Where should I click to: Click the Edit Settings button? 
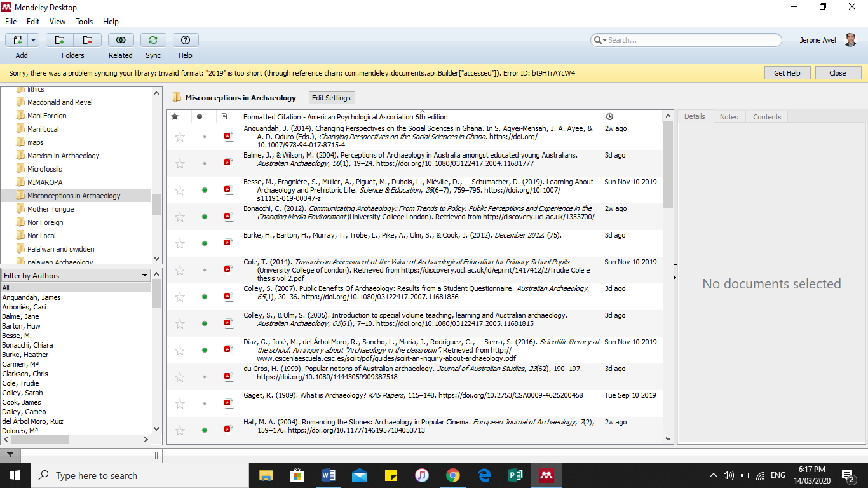click(331, 97)
